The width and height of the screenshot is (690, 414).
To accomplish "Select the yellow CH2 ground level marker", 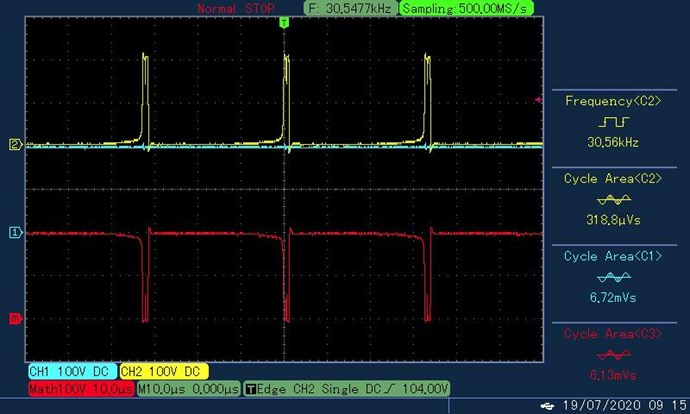I will 15,144.
